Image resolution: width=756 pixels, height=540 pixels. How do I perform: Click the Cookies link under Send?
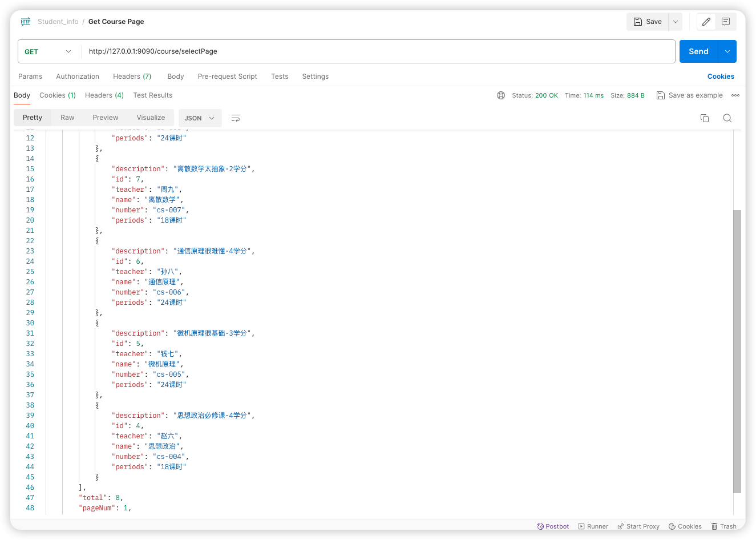(x=721, y=76)
